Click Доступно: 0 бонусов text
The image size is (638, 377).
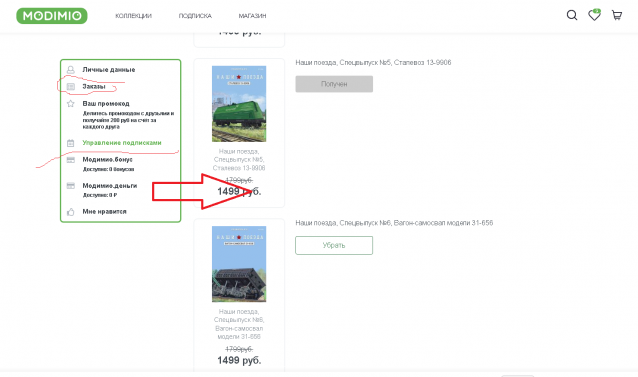tap(109, 169)
